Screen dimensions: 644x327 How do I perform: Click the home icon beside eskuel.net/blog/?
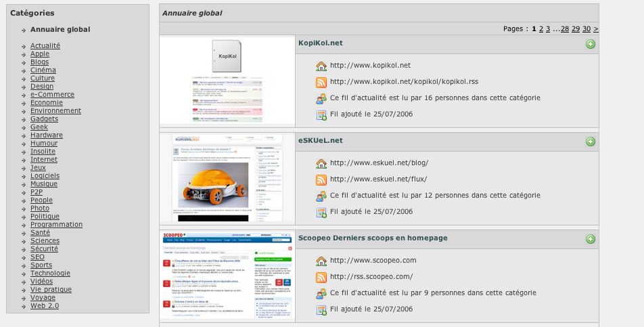(x=321, y=163)
